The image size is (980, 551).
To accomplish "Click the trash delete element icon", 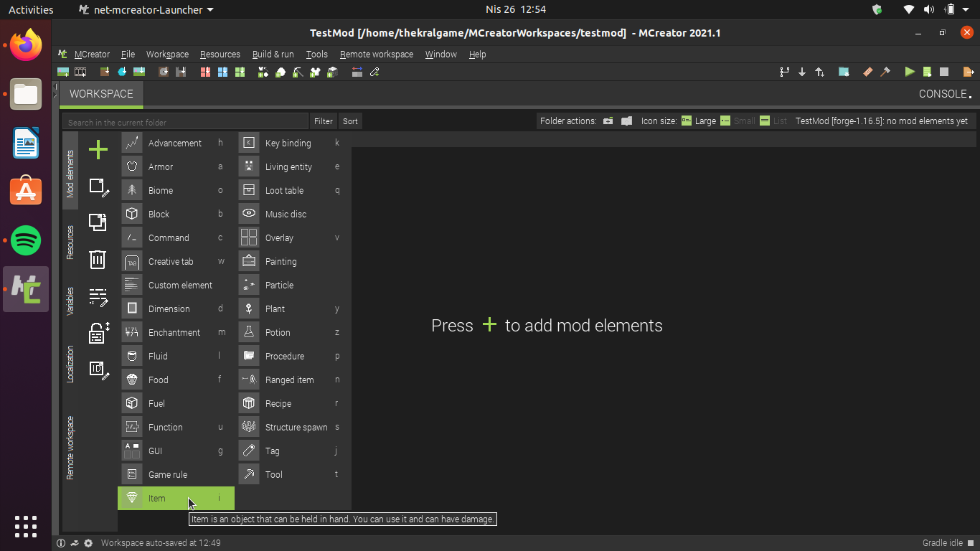I will tap(98, 259).
